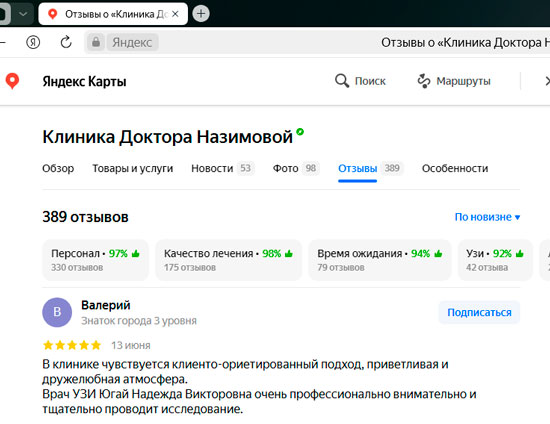The height and width of the screenshot is (424, 550).
Task: Open the Новости tab
Action: click(222, 168)
